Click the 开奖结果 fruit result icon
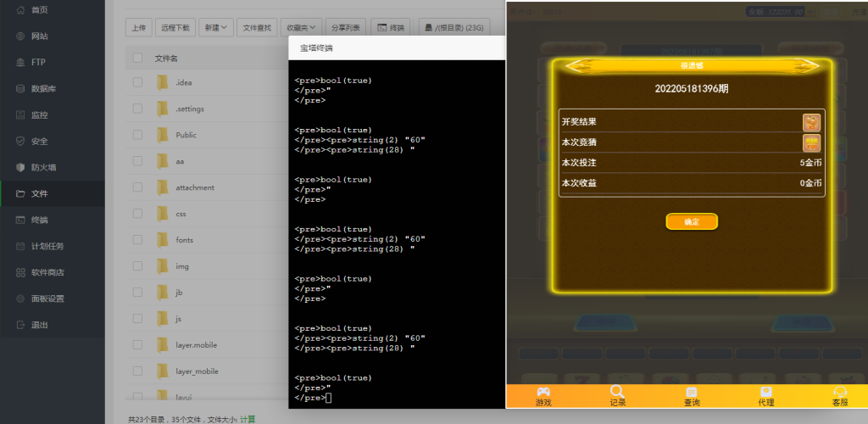The height and width of the screenshot is (424, 868). (811, 122)
